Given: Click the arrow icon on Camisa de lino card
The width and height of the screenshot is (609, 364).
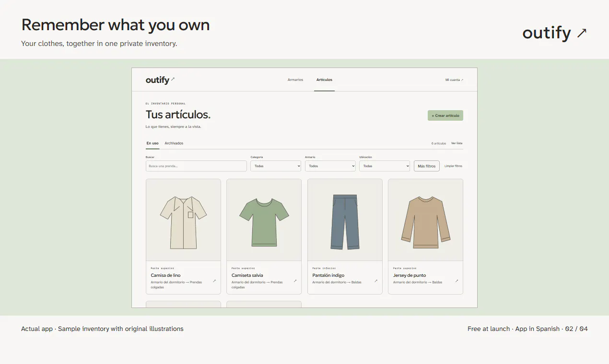Looking at the screenshot, I should (214, 281).
